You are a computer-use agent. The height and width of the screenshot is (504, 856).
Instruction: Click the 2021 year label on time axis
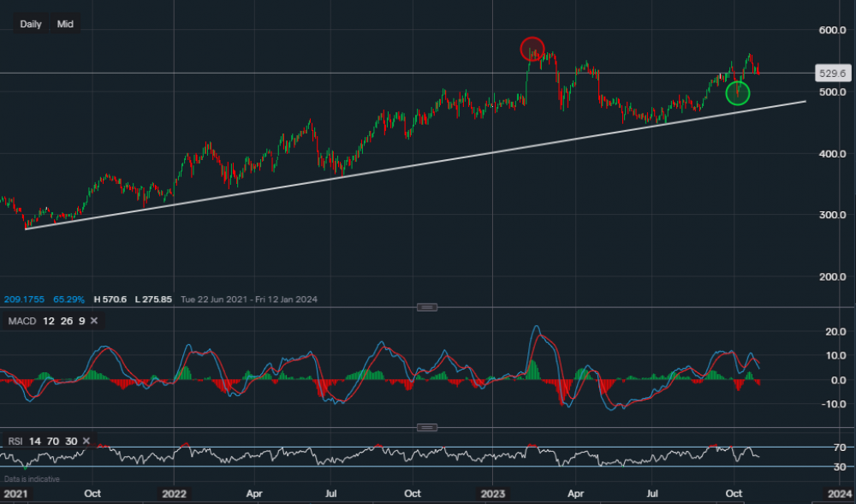(x=14, y=494)
